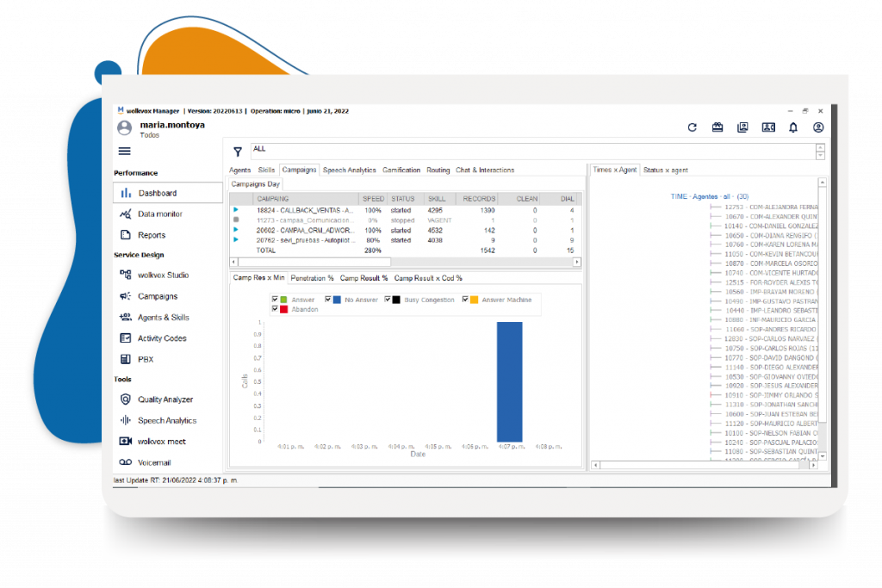Image resolution: width=882 pixels, height=588 pixels.
Task: Select the Campaigns Day tab
Action: (x=255, y=184)
